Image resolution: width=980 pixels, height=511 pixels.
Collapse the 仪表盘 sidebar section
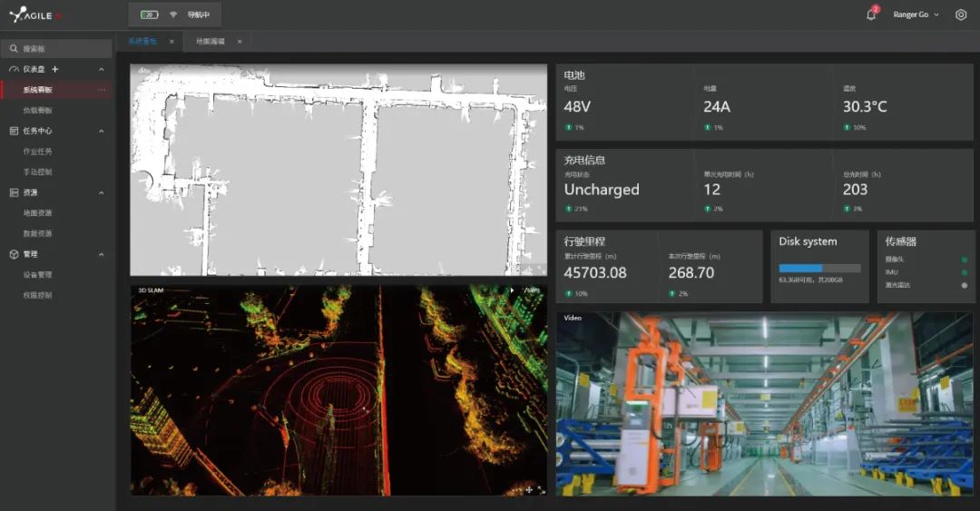tap(101, 69)
